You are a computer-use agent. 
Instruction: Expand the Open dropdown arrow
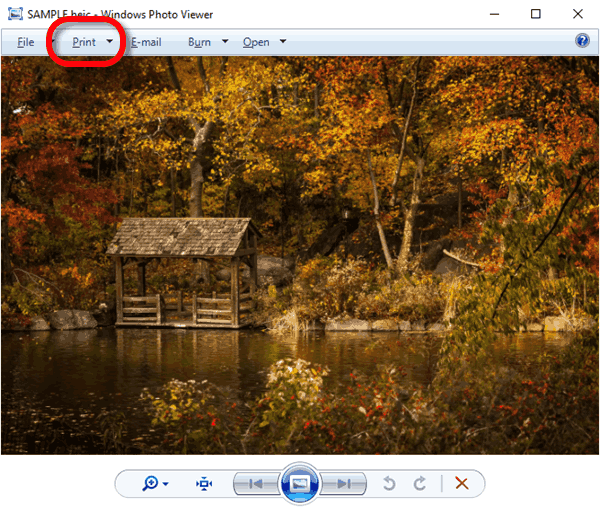283,41
